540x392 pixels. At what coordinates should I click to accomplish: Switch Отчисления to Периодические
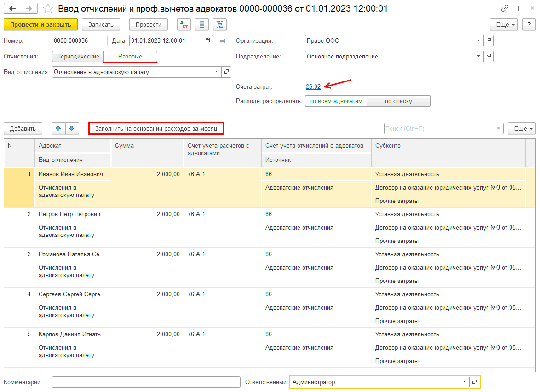click(x=78, y=56)
